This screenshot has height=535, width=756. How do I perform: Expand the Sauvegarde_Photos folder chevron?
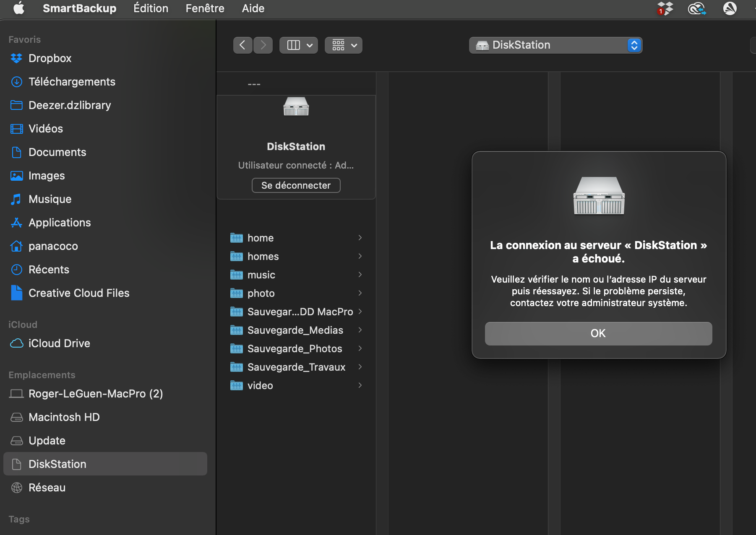(360, 348)
